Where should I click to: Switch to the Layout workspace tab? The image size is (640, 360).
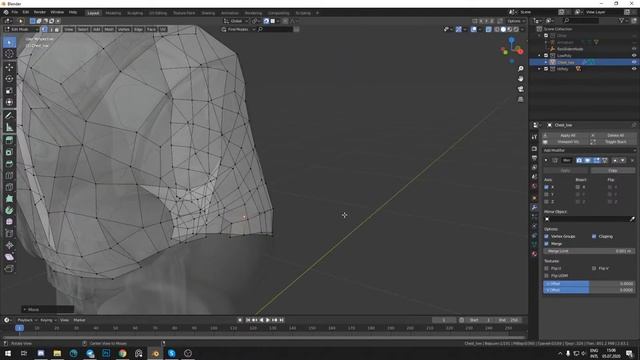point(93,13)
